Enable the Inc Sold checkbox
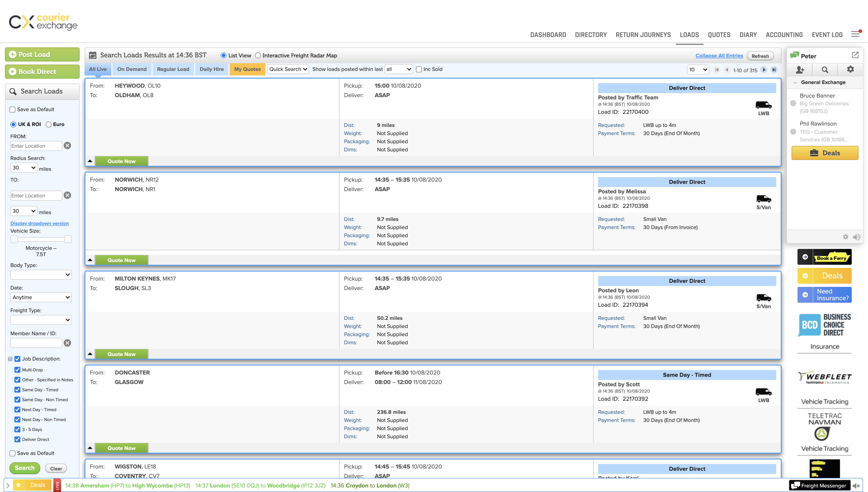868x492 pixels. [x=419, y=69]
